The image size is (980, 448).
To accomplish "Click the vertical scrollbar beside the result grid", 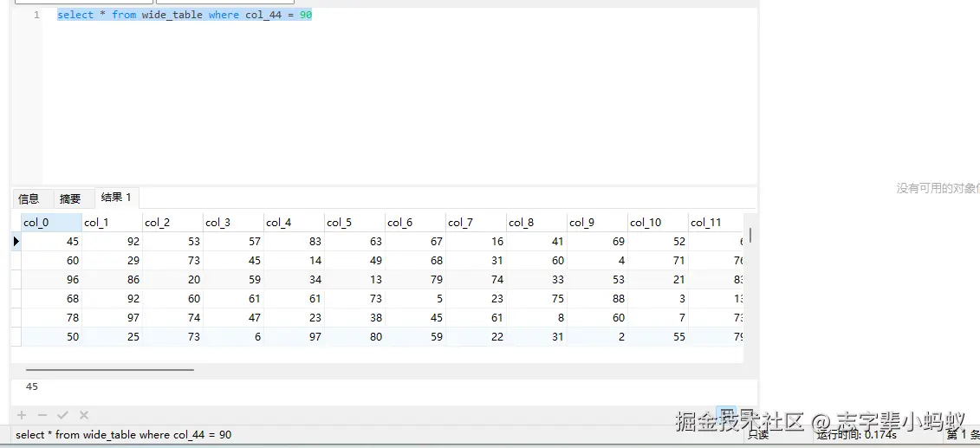I will (750, 235).
